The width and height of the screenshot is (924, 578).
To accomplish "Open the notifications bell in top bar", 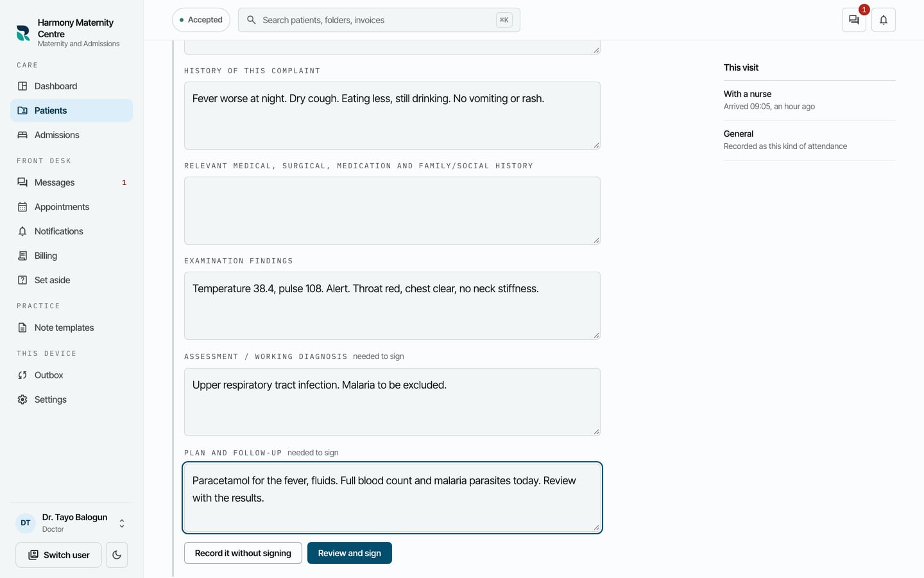I will 884,20.
